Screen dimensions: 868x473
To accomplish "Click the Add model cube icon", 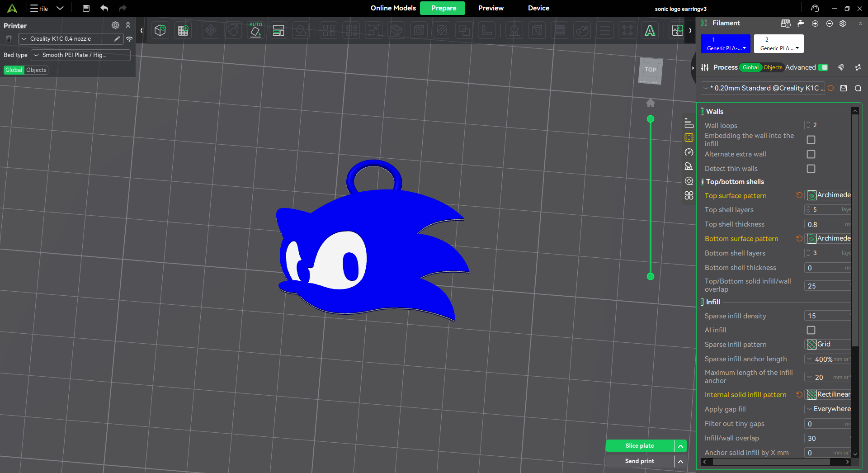I will coord(160,30).
